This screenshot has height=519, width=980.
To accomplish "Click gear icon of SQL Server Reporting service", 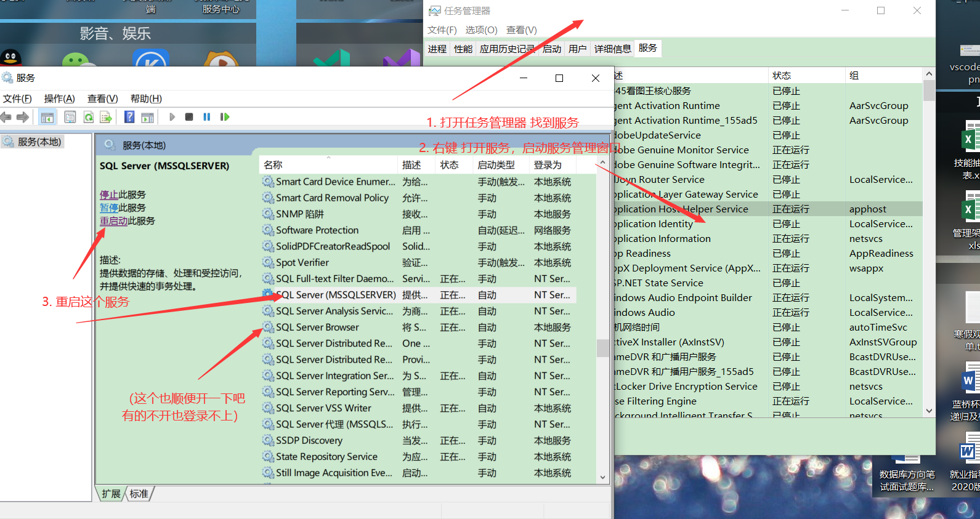I will 268,392.
